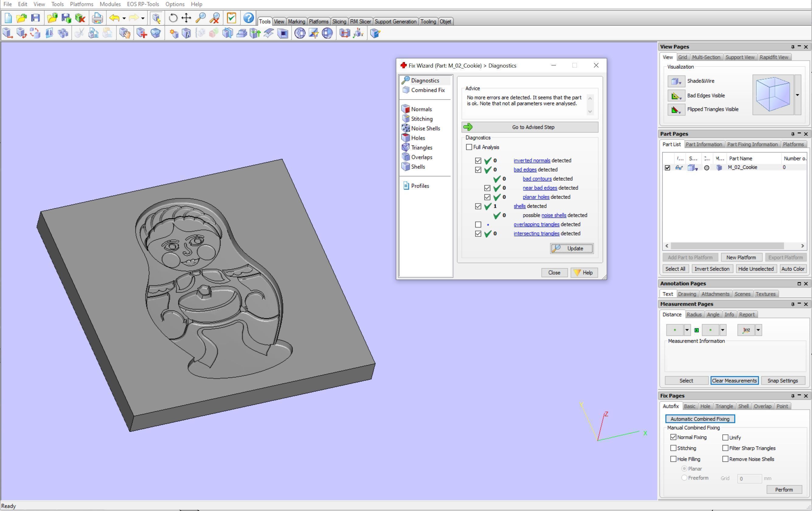Click the coordinate system XYZ axes icon
The width and height of the screenshot is (812, 511).
(x=358, y=33)
